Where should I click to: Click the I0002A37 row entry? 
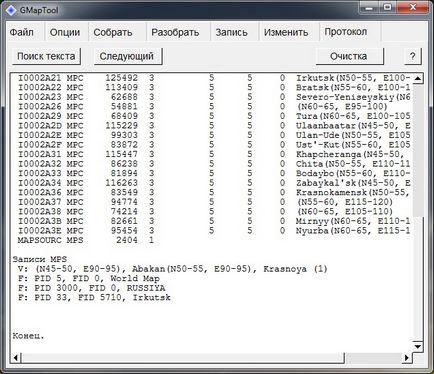(x=205, y=202)
